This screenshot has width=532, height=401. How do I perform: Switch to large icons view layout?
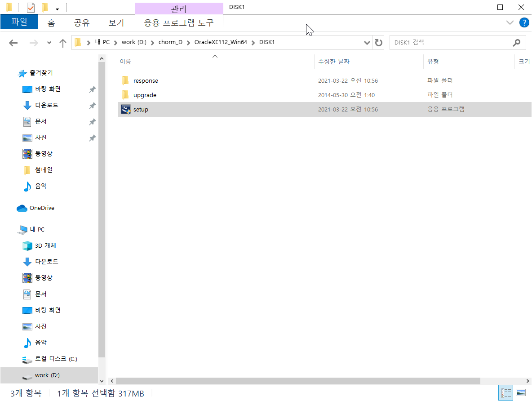coord(520,393)
